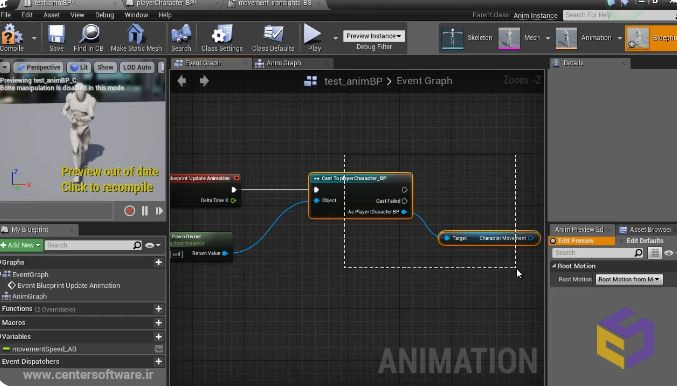Save the blueprint asset
Viewport: 677px width, 386px height.
pos(56,38)
